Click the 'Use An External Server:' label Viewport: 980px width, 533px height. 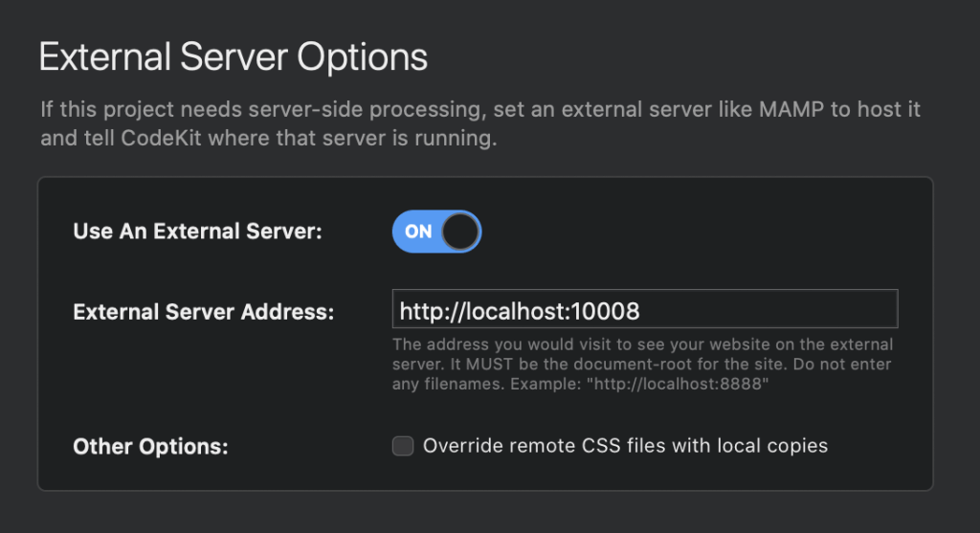coord(197,232)
